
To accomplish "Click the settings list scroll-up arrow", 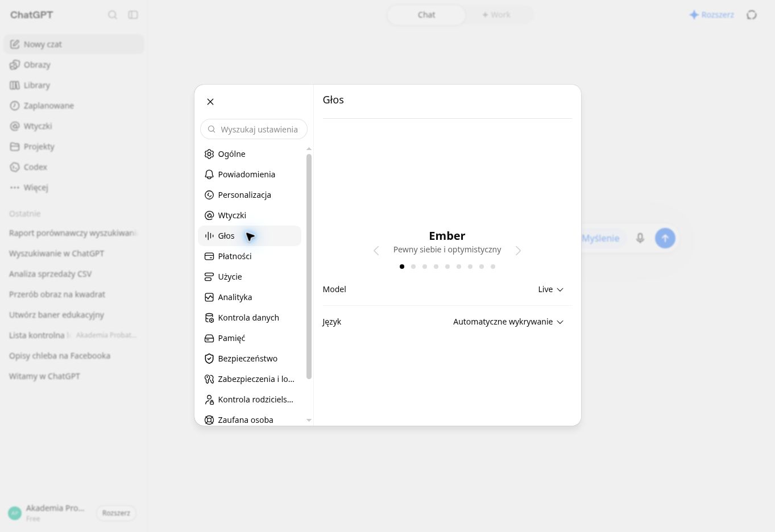I will (309, 149).
